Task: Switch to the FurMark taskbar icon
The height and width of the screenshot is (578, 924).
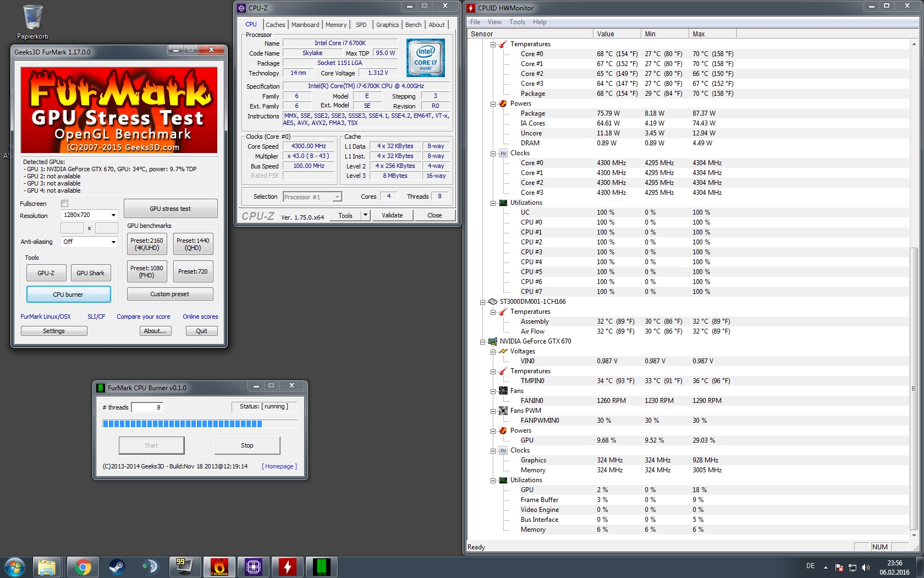Action: click(x=219, y=567)
